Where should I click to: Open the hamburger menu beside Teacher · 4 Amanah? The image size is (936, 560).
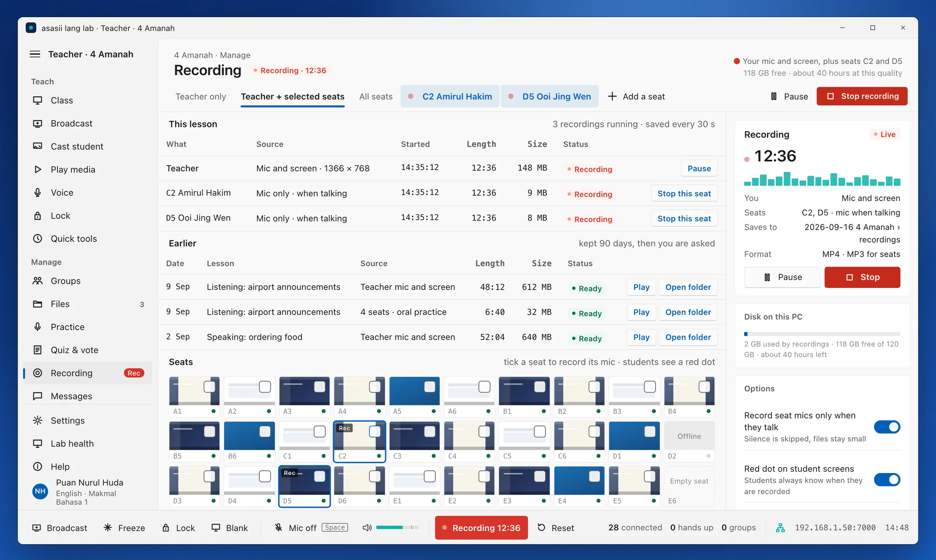click(x=35, y=54)
